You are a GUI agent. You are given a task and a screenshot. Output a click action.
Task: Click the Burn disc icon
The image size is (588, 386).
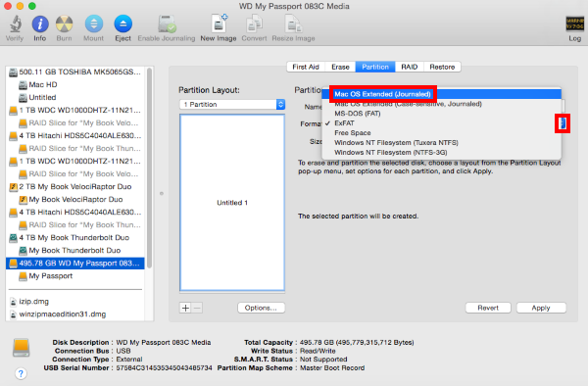[x=64, y=24]
